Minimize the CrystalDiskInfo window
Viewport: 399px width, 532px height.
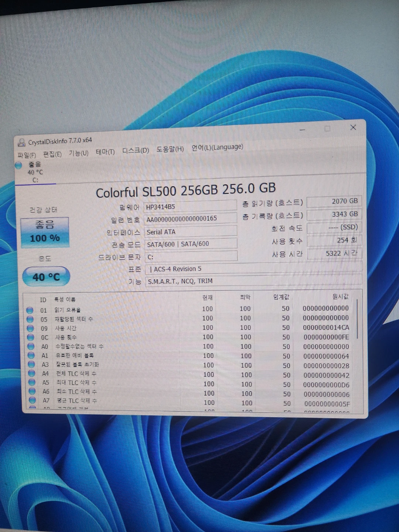pyautogui.click(x=303, y=130)
